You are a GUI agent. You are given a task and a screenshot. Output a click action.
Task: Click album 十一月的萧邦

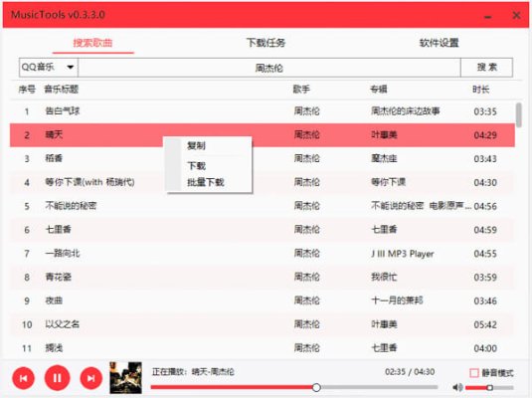(397, 300)
